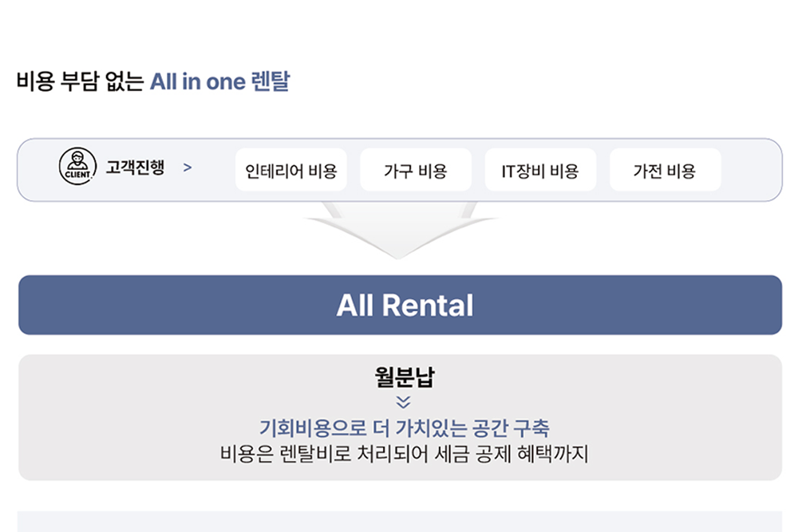Select the 가구 비용 box
The width and height of the screenshot is (798, 532).
pos(416,170)
